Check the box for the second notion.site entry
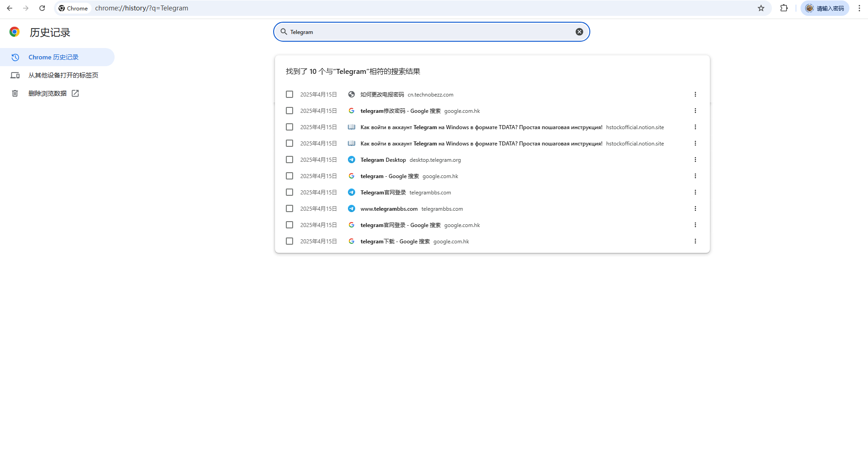 (289, 143)
